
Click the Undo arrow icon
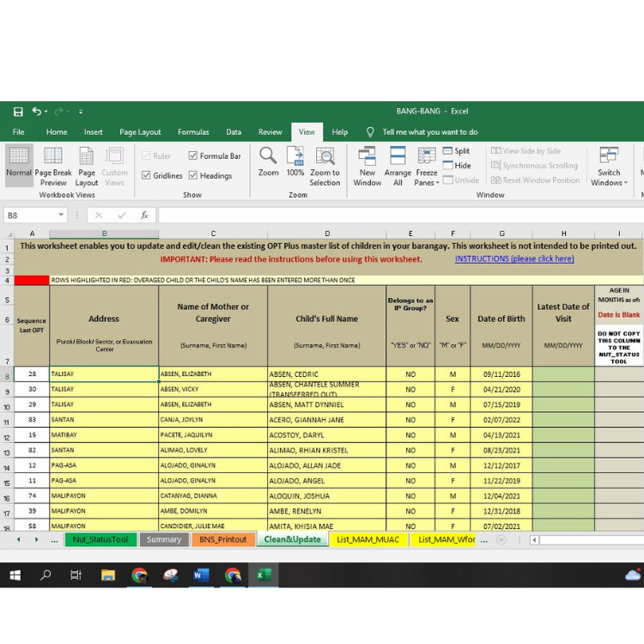point(37,112)
